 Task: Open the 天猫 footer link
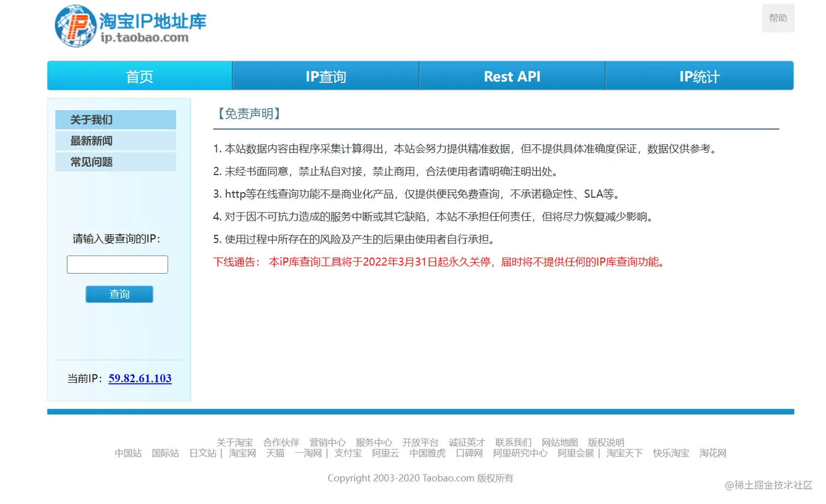point(275,453)
